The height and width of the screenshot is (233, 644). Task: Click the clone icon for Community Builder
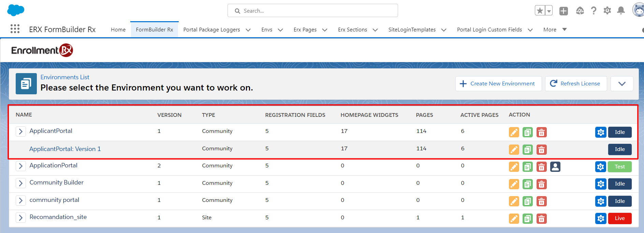[527, 184]
